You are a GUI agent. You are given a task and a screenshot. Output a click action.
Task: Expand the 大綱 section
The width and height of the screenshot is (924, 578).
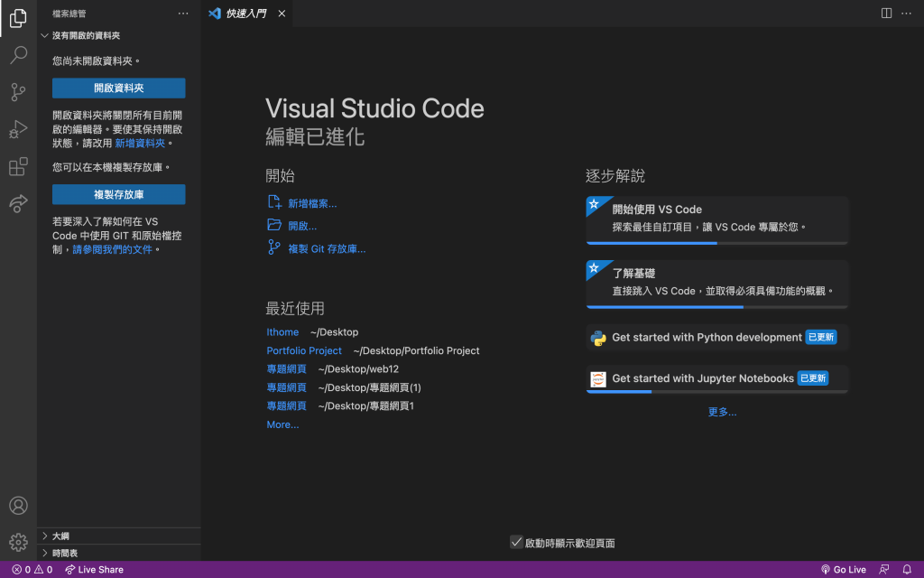coord(119,536)
